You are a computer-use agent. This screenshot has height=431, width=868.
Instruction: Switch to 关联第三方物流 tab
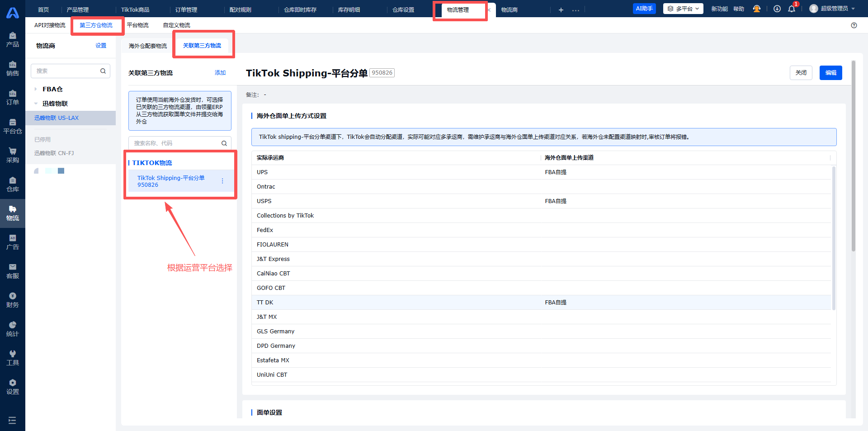(x=202, y=46)
